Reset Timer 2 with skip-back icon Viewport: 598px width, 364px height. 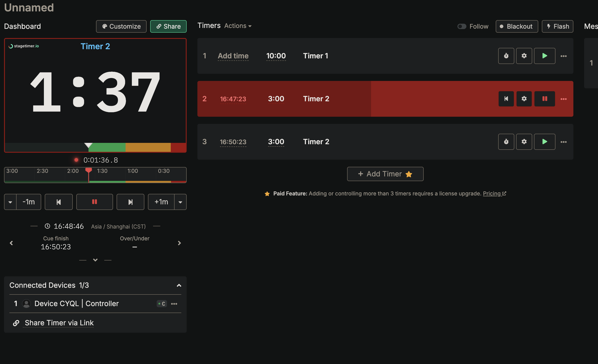[x=506, y=99]
